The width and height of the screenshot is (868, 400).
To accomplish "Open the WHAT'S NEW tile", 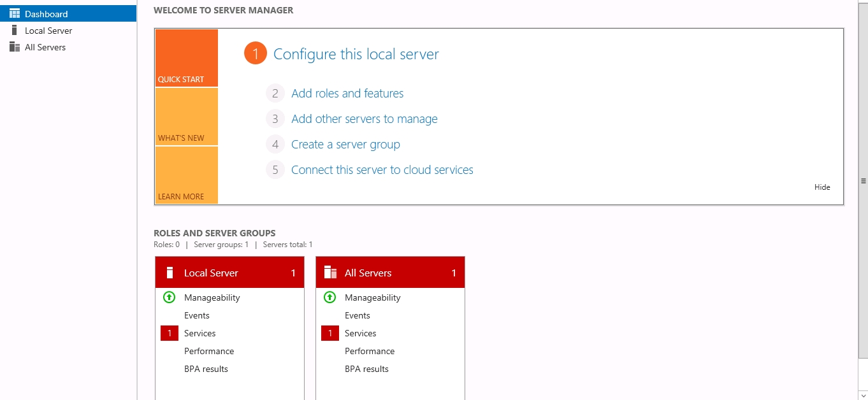I will coord(186,117).
